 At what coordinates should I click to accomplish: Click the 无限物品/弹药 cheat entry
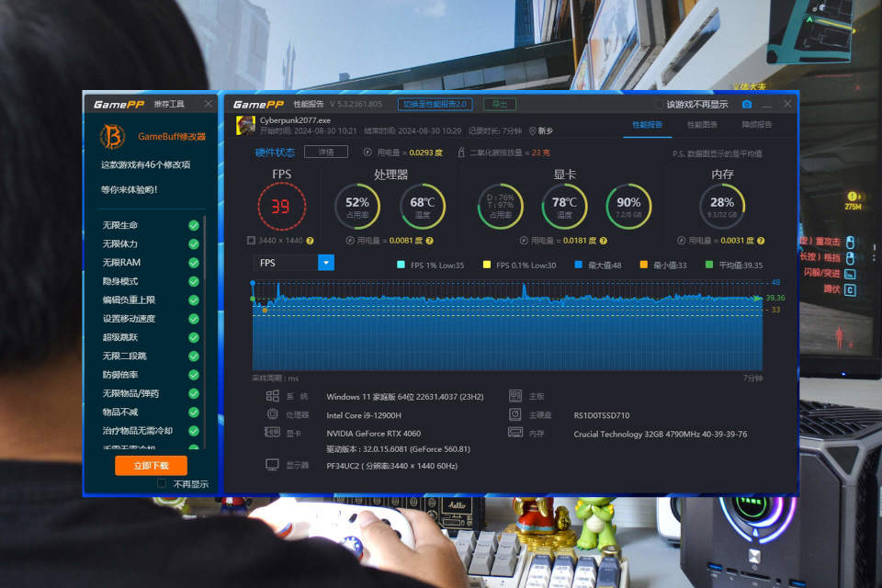[130, 393]
